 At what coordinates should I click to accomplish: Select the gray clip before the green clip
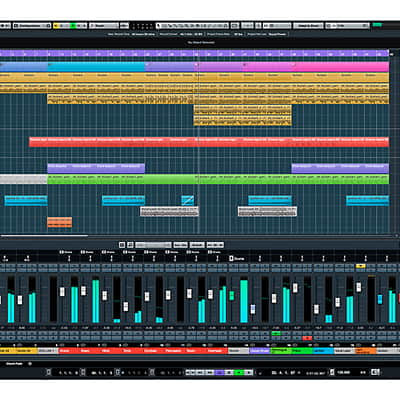click(23, 179)
